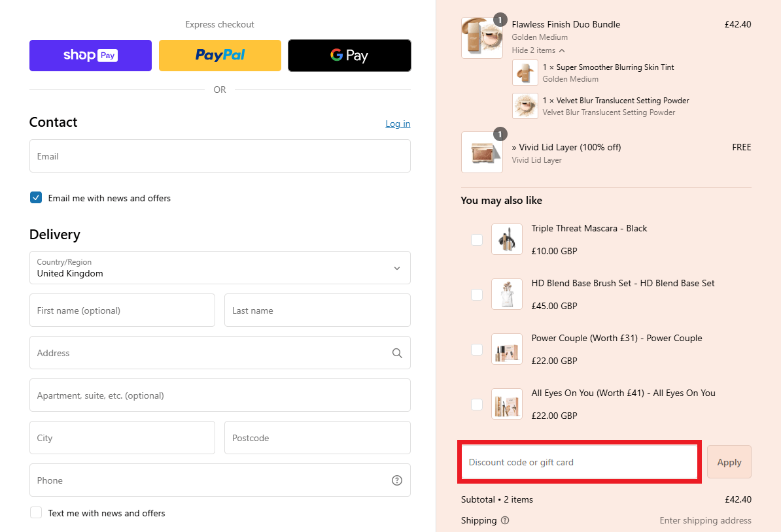Click Power Couple product thumbnail
781x532 pixels.
pyautogui.click(x=506, y=350)
